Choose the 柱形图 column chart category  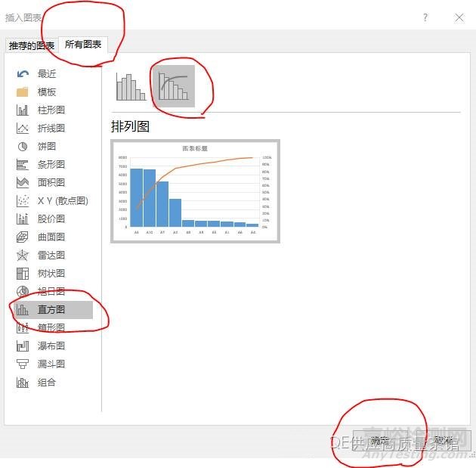click(23, 110)
